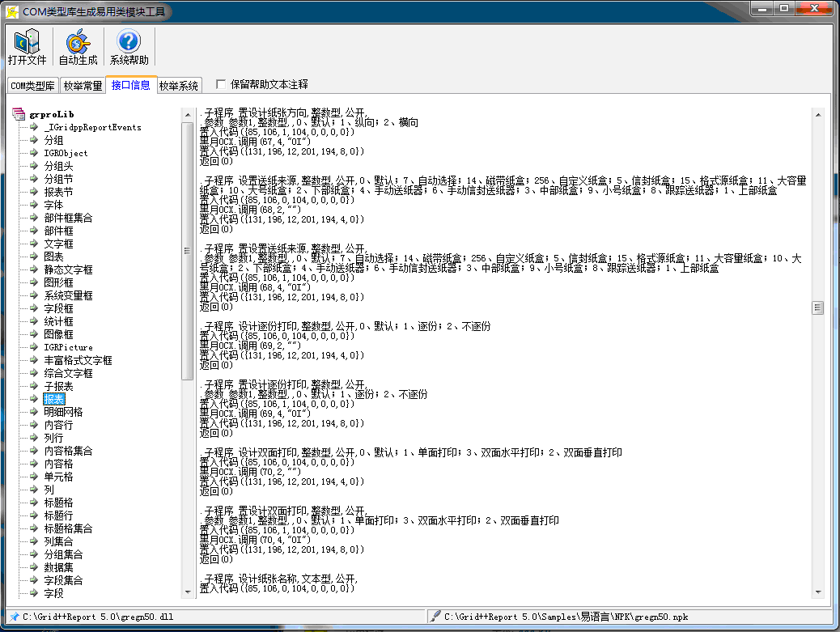
Task: Click the highlighted 报表 tree item
Action: pyautogui.click(x=53, y=399)
